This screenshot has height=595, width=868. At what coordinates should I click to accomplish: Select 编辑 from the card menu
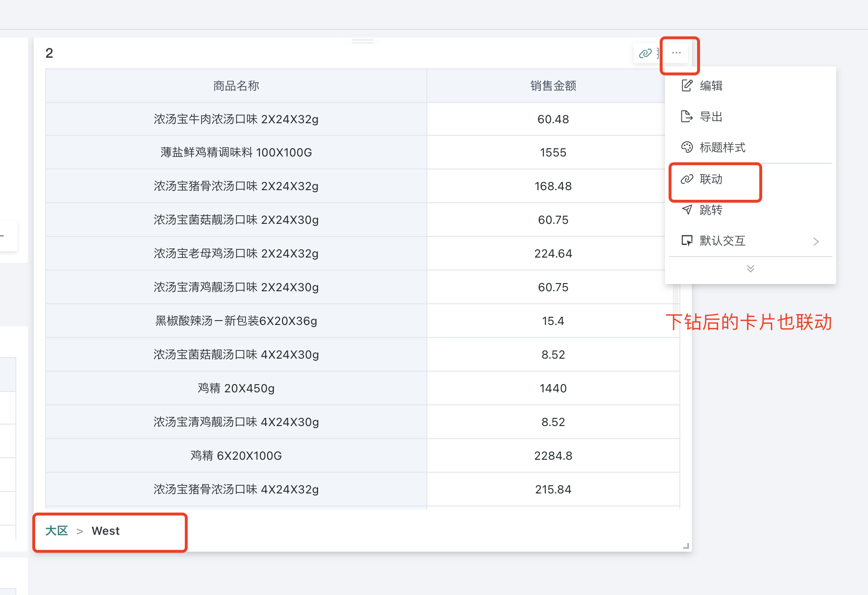[x=750, y=86]
